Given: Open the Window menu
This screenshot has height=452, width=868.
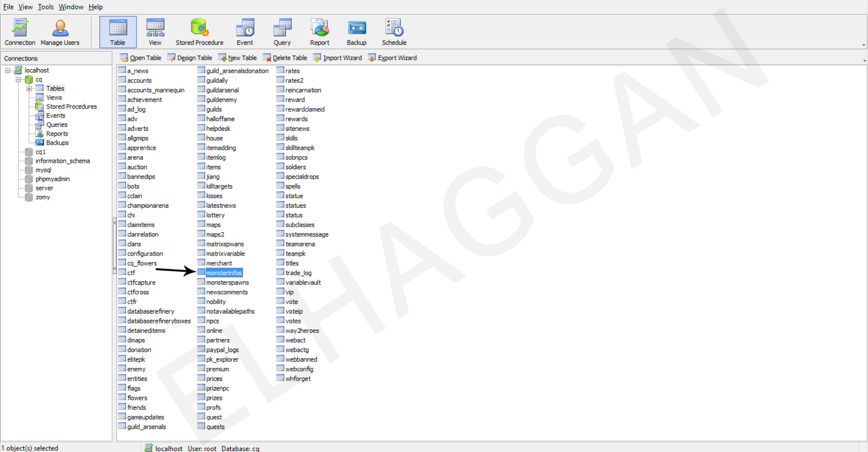Looking at the screenshot, I should coord(71,7).
